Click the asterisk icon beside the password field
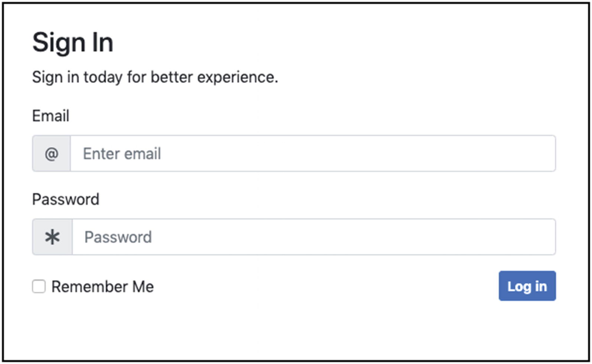Screen dimensions: 592x364 pyautogui.click(x=52, y=237)
